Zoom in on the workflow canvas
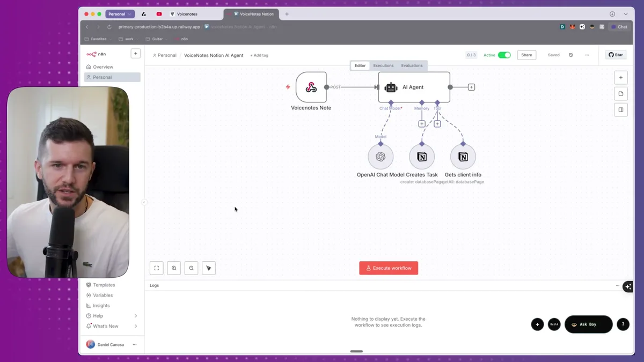This screenshot has height=362, width=644. pos(174,268)
